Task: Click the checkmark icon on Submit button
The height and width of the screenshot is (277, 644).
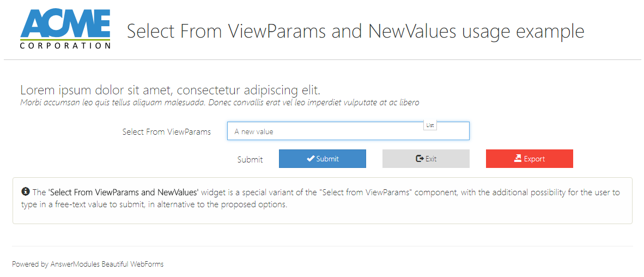Action: [311, 159]
